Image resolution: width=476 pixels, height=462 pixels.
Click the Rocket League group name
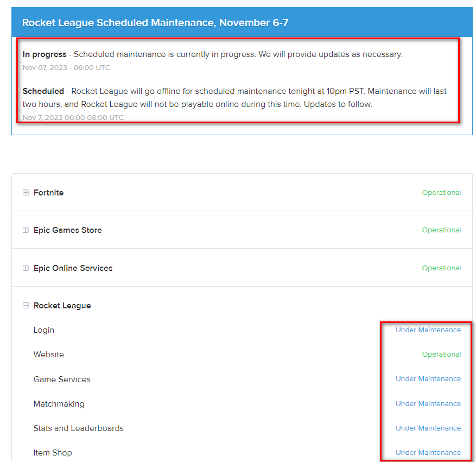coord(62,306)
